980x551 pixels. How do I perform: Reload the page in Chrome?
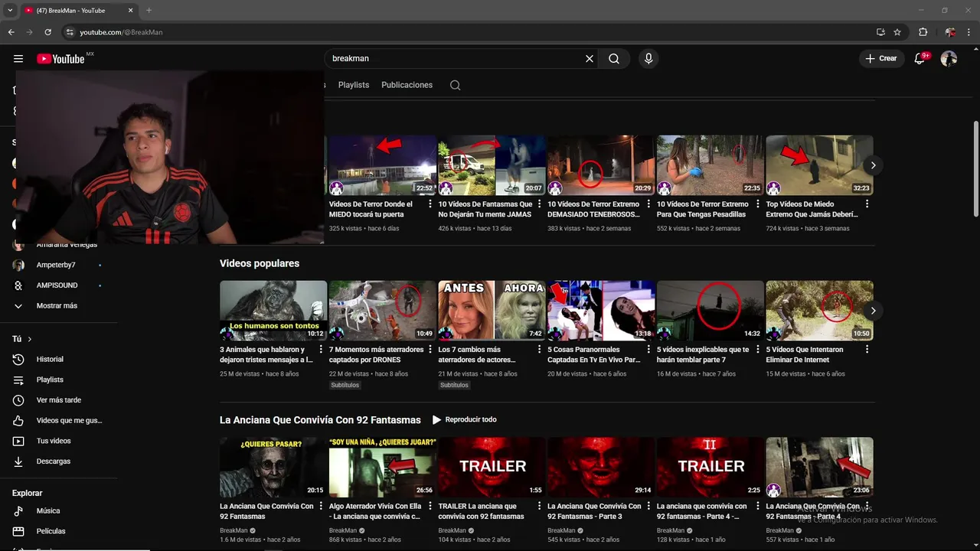(x=47, y=32)
